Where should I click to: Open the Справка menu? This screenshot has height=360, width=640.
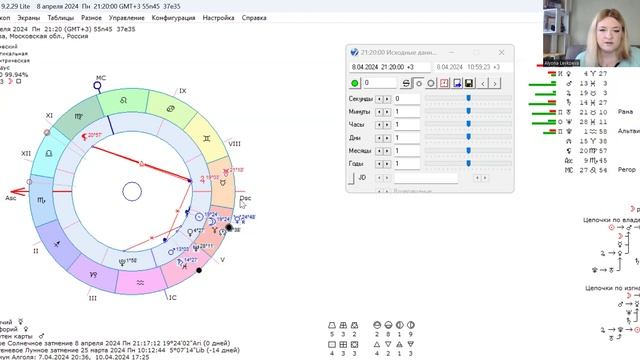pyautogui.click(x=254, y=18)
